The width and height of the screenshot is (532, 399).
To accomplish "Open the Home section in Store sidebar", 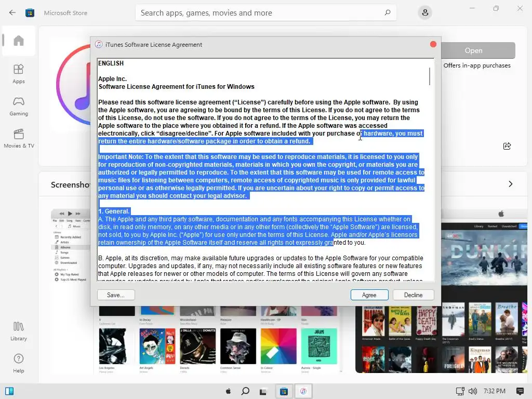I will [x=19, y=41].
